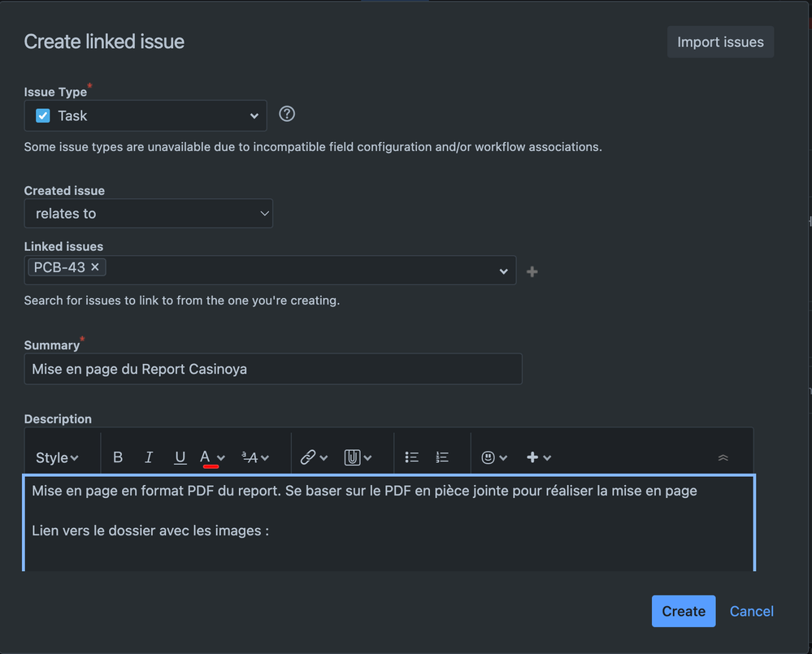Collapse the editor toolbar

723,457
